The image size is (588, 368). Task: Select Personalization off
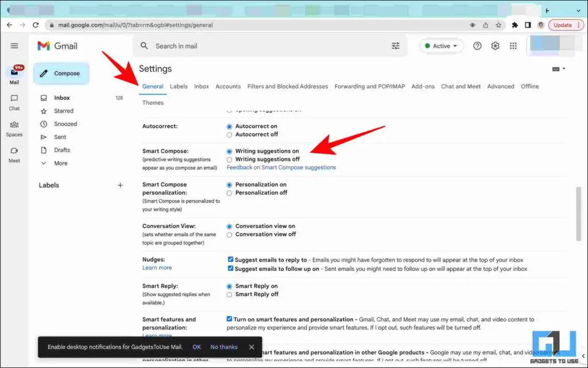pyautogui.click(x=229, y=193)
